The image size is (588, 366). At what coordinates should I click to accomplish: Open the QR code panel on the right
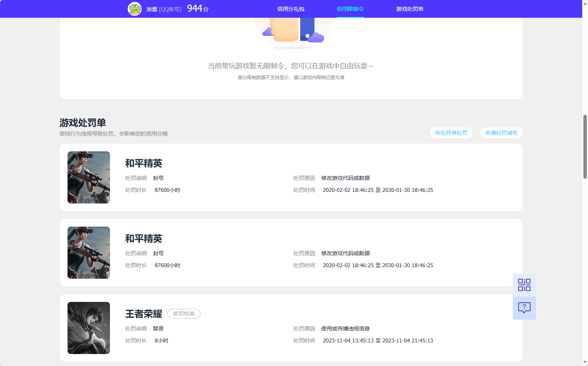click(524, 285)
